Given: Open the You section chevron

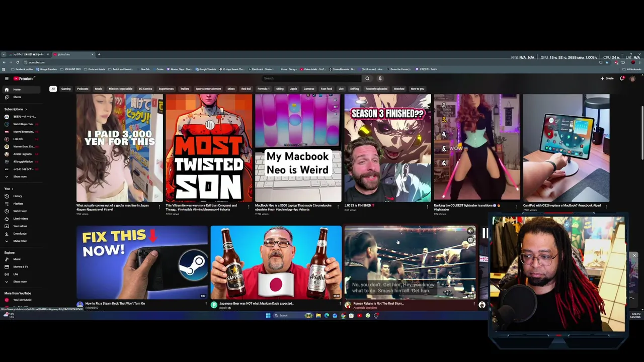Looking at the screenshot, I should click(12, 189).
